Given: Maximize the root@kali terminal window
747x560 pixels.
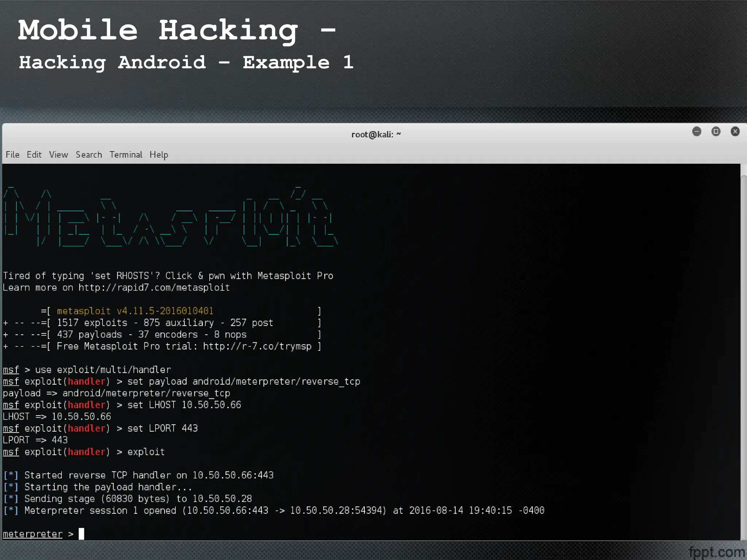Looking at the screenshot, I should (x=716, y=131).
